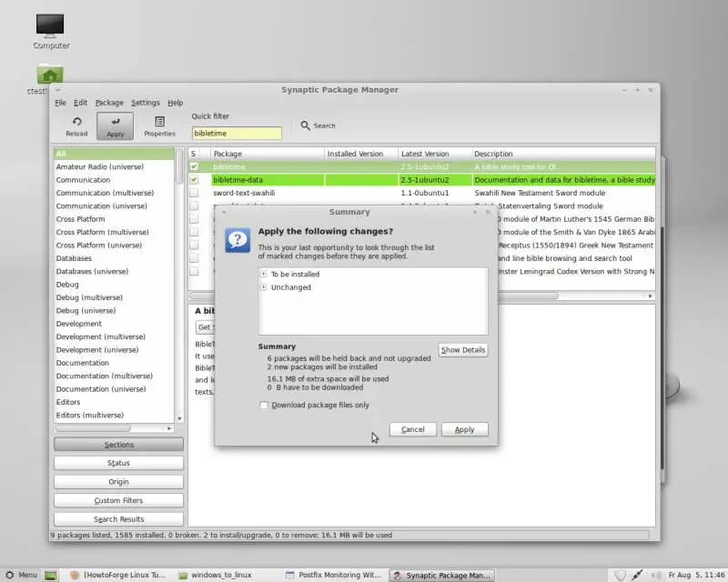The image size is (728, 582).
Task: Open the Menu launcher on the taskbar
Action: click(x=21, y=575)
